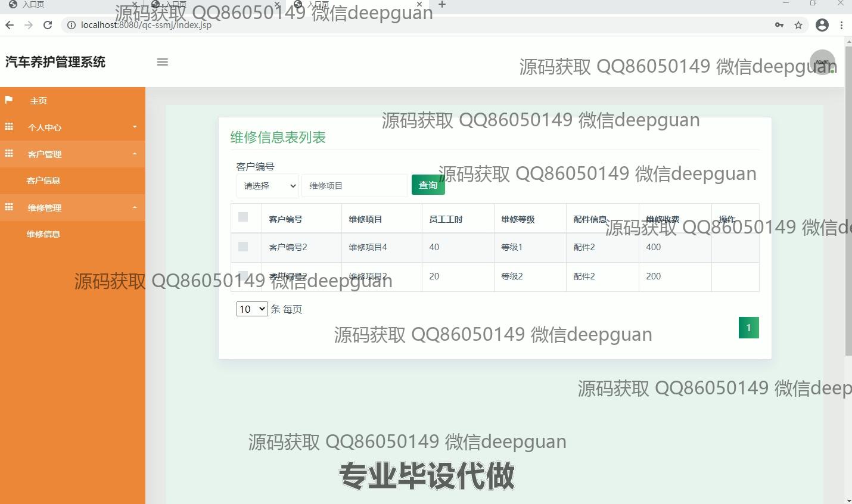
Task: Open 维修信息 in the sidebar
Action: [43, 234]
